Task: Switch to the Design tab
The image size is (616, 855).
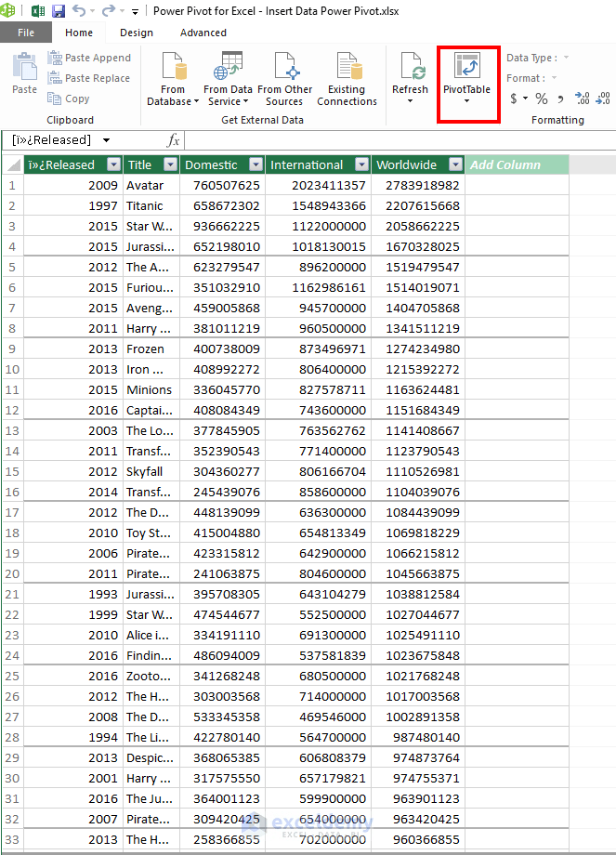Action: pos(137,33)
